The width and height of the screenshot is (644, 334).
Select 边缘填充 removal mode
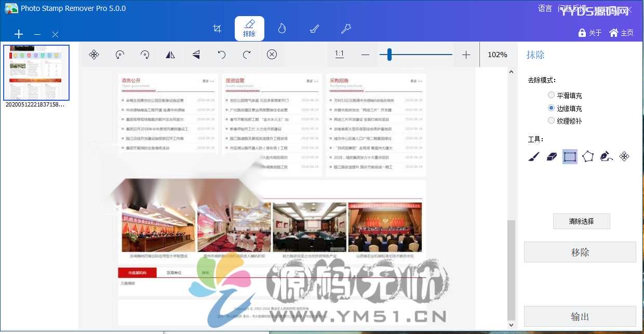pyautogui.click(x=565, y=108)
